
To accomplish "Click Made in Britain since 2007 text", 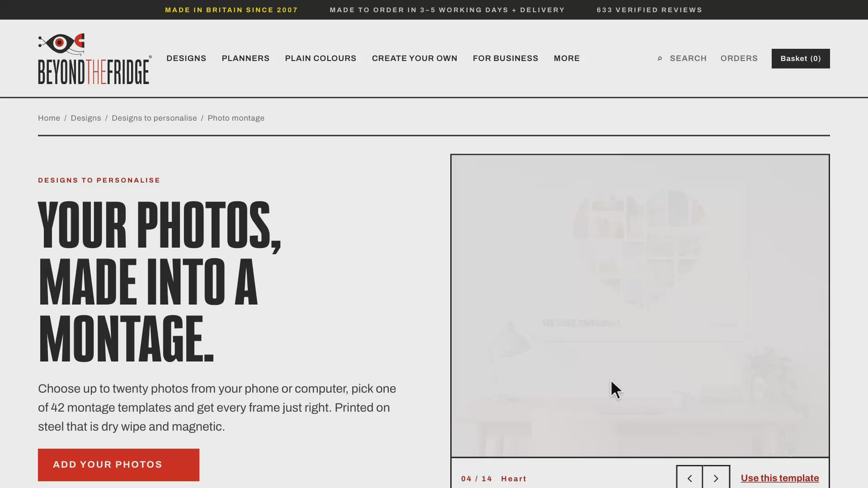I will (231, 10).
